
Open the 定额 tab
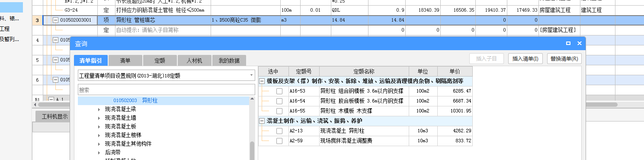tap(160, 61)
